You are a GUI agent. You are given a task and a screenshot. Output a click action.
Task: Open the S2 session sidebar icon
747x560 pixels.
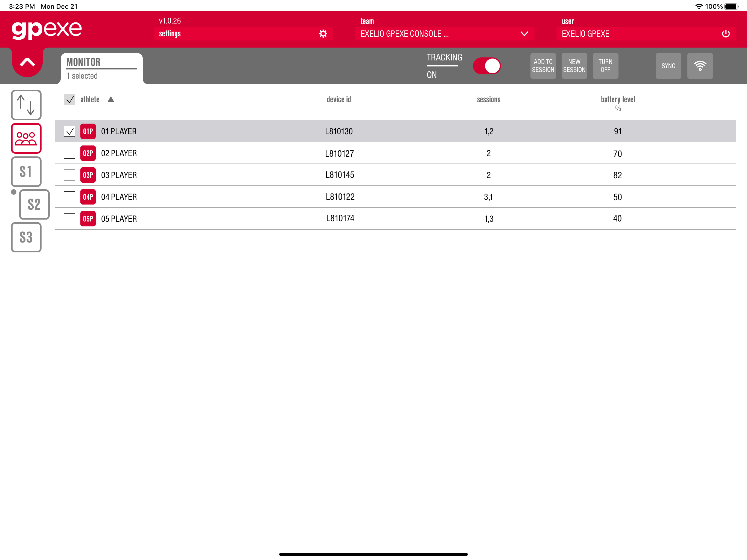tap(34, 204)
